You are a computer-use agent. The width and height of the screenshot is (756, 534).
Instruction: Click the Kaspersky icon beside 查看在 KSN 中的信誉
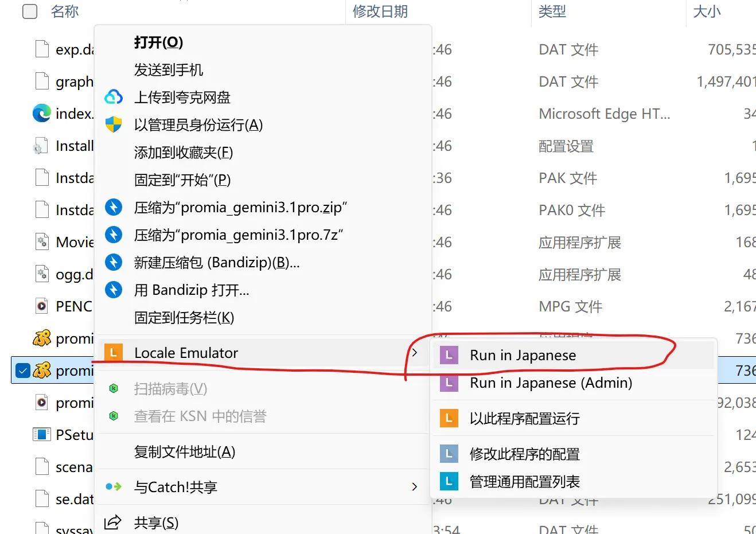pyautogui.click(x=114, y=416)
